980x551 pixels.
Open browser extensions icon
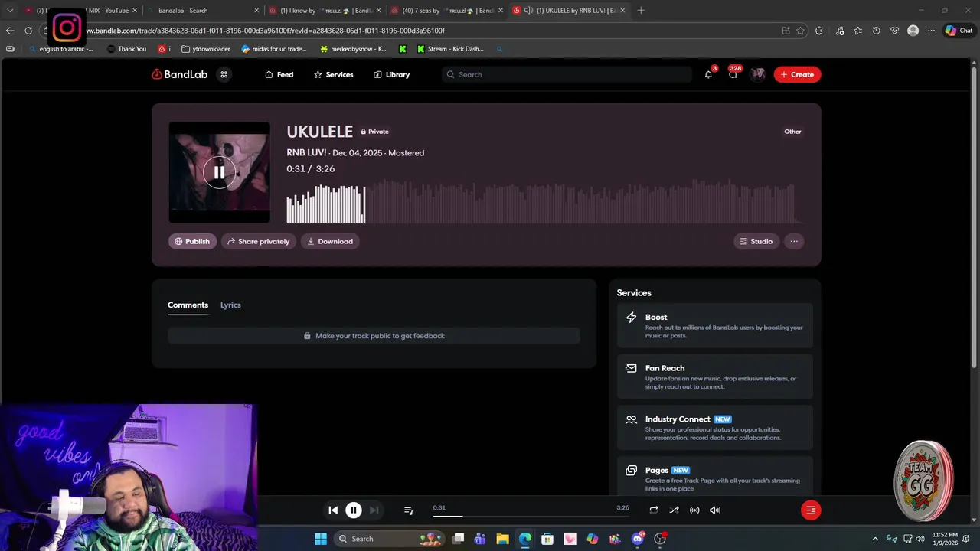click(x=819, y=31)
